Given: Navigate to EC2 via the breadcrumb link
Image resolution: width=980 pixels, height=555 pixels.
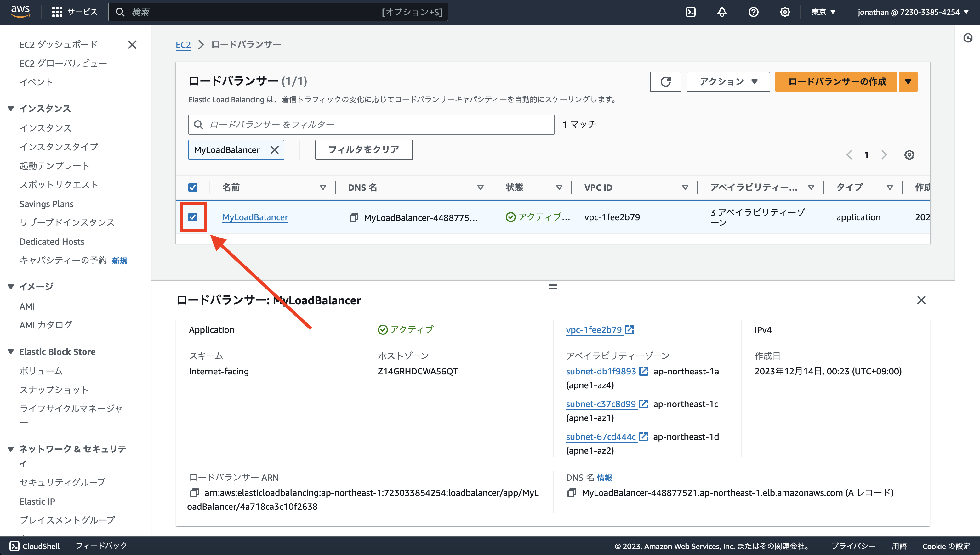Looking at the screenshot, I should 184,44.
